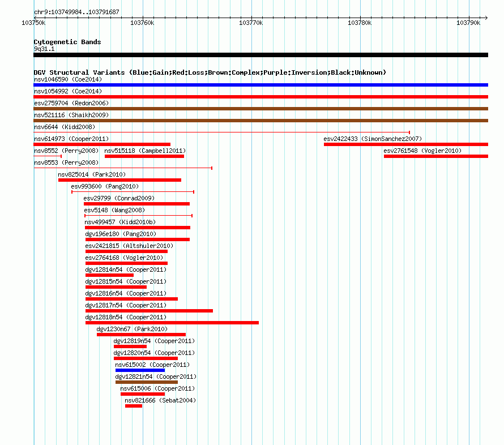Click dgv12820n54 (Cooper2011) label

pos(154,353)
